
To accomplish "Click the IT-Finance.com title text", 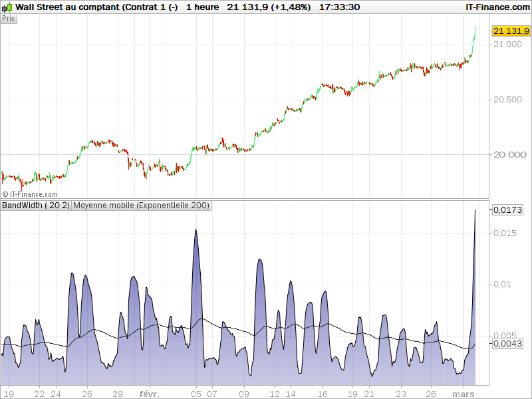I will pos(497,7).
